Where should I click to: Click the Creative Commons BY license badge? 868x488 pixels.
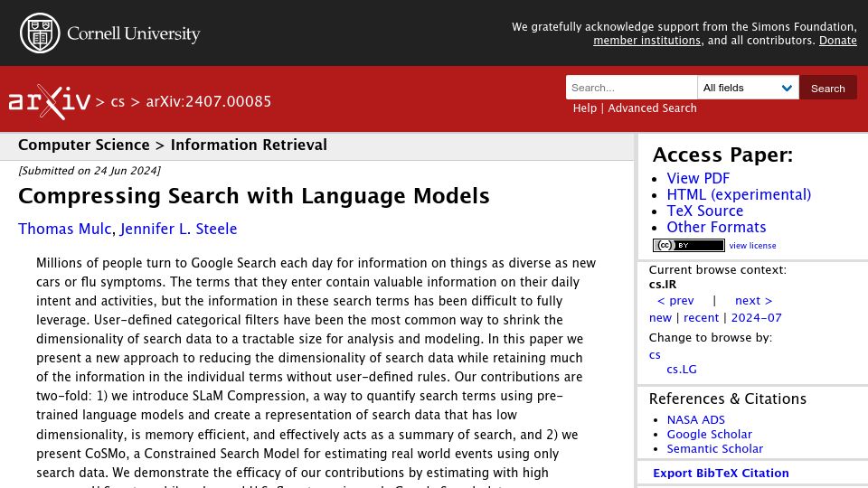(x=689, y=245)
